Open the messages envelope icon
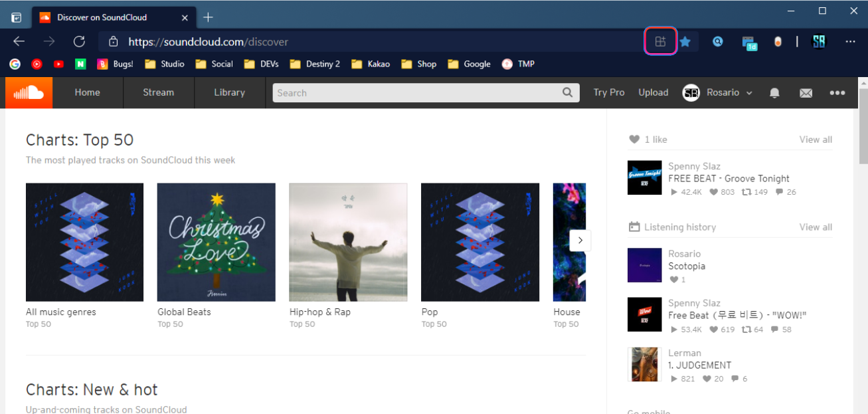 click(806, 93)
